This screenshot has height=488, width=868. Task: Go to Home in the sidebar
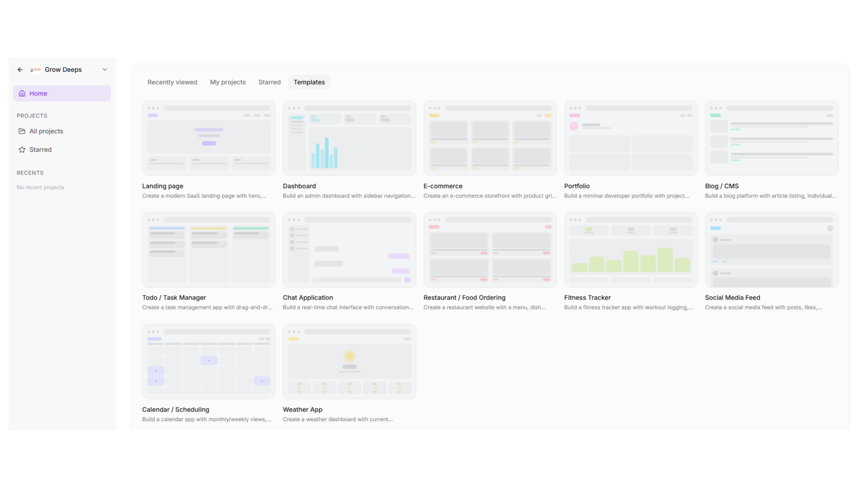tap(62, 94)
